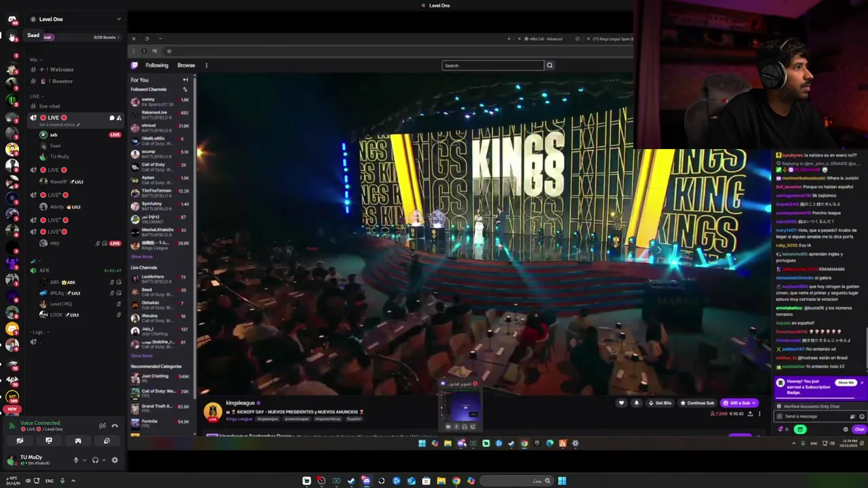Image resolution: width=868 pixels, height=488 pixels.
Task: Open the Discord soundboard
Action: click(107, 441)
